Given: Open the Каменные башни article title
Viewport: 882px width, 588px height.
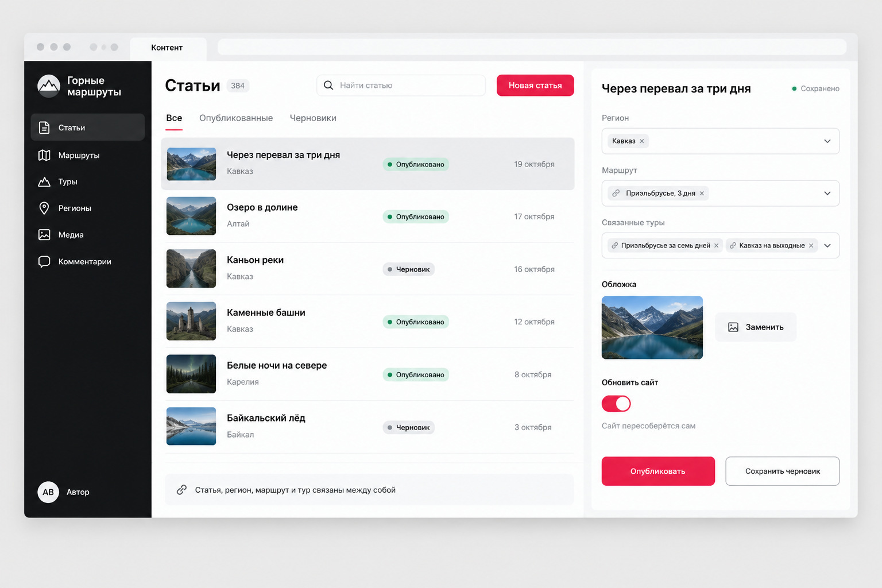Looking at the screenshot, I should 266,313.
